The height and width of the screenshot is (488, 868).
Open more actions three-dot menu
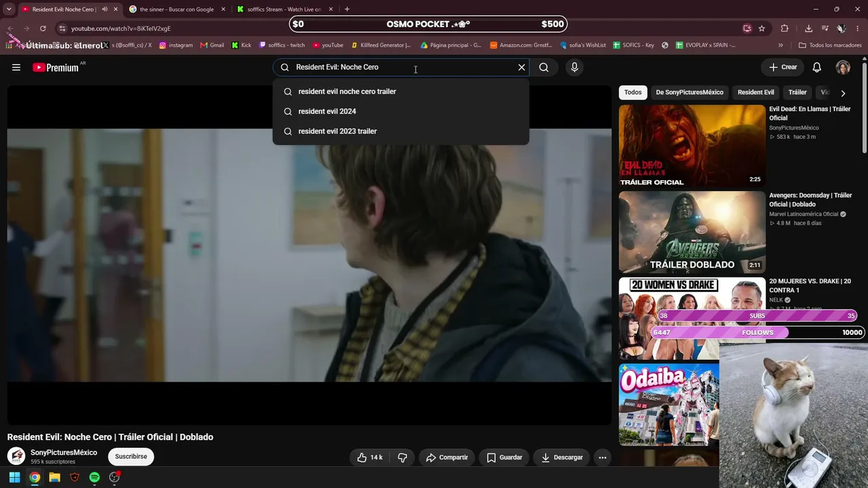[602, 457]
